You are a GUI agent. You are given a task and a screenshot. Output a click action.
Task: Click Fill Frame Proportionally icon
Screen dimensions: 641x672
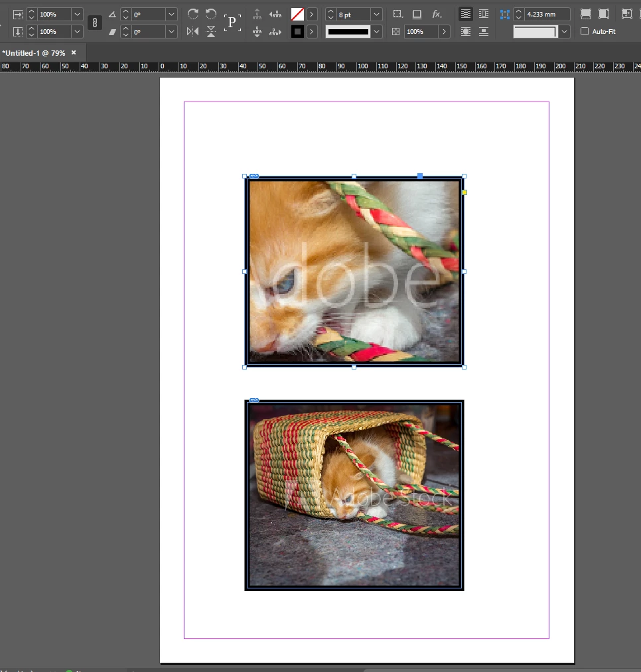pos(586,14)
